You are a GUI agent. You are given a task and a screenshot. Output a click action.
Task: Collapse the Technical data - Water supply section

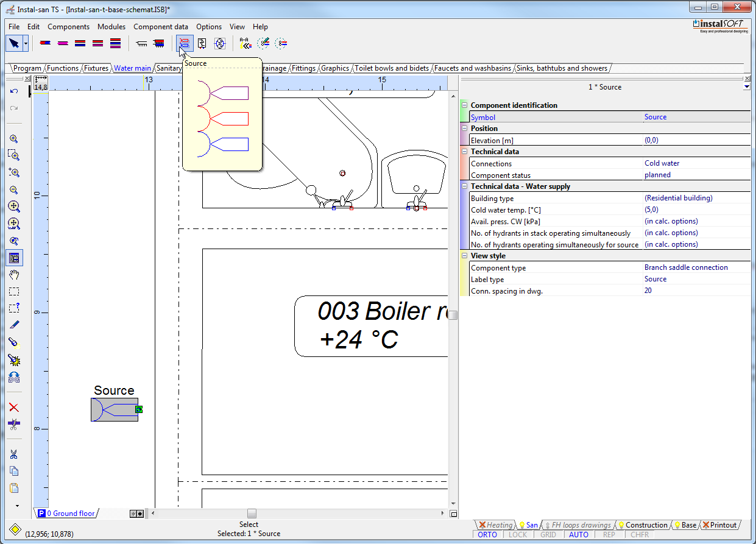coord(464,186)
